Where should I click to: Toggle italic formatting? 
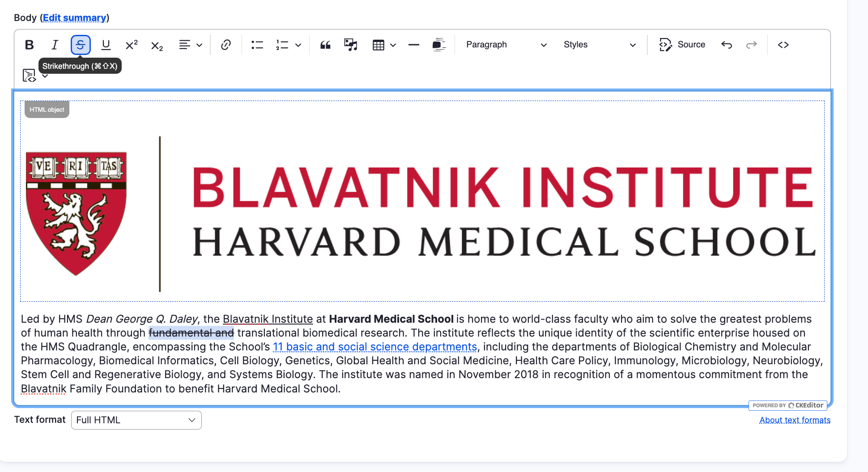click(55, 45)
